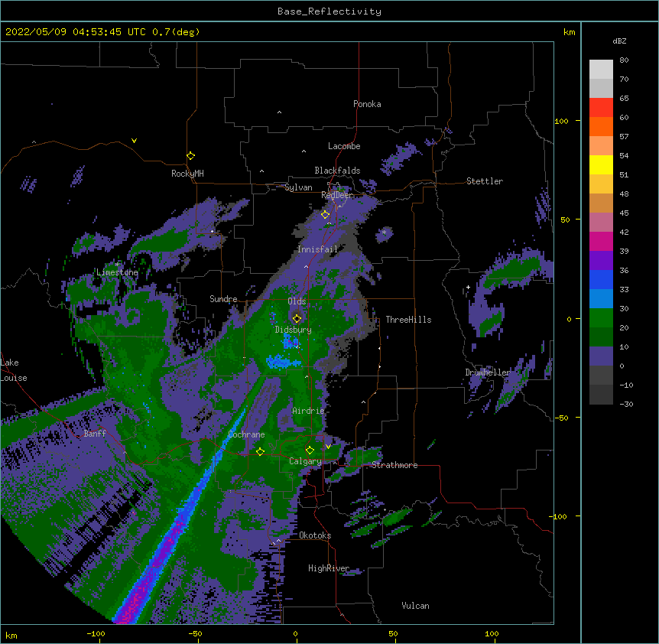Screen dimensions: 659x644
Task: Click the Didsbury town label
Action: pos(293,330)
